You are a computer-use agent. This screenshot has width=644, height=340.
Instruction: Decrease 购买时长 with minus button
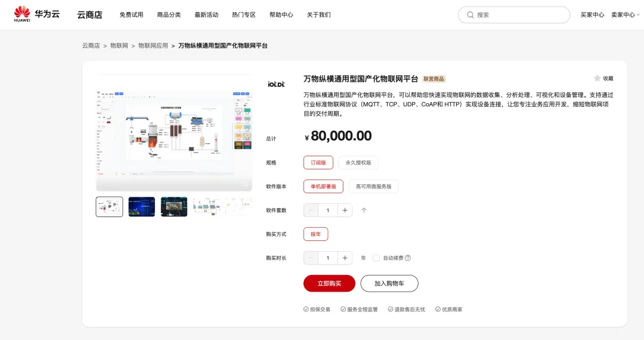coord(311,258)
